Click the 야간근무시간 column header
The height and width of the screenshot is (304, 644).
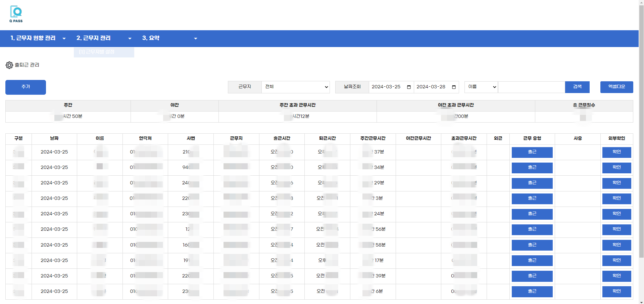(418, 138)
